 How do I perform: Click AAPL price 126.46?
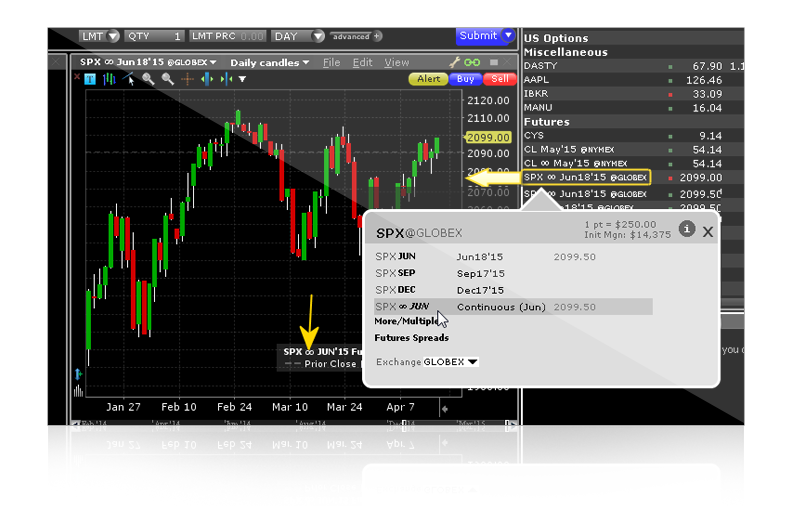click(x=704, y=80)
